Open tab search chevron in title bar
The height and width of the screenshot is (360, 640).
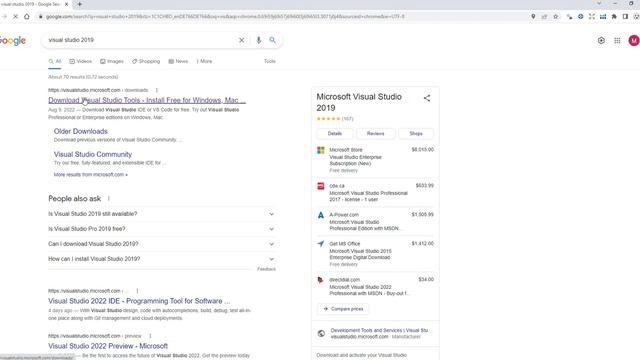click(599, 4)
